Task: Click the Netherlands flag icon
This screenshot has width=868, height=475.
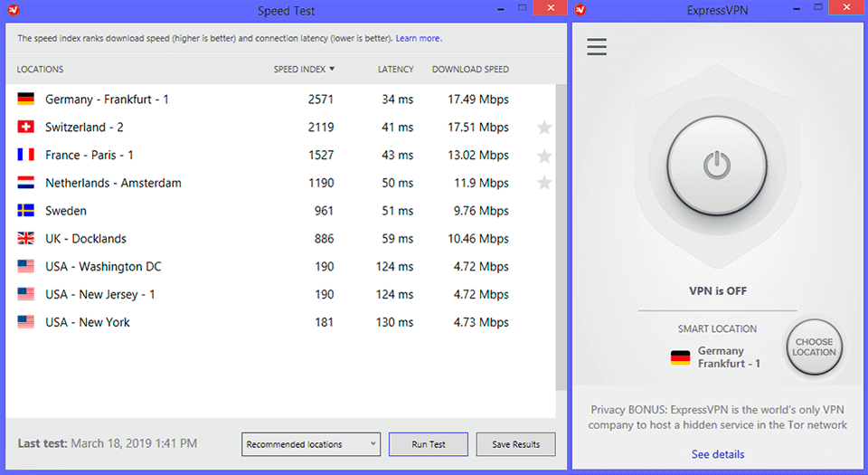Action: click(25, 183)
